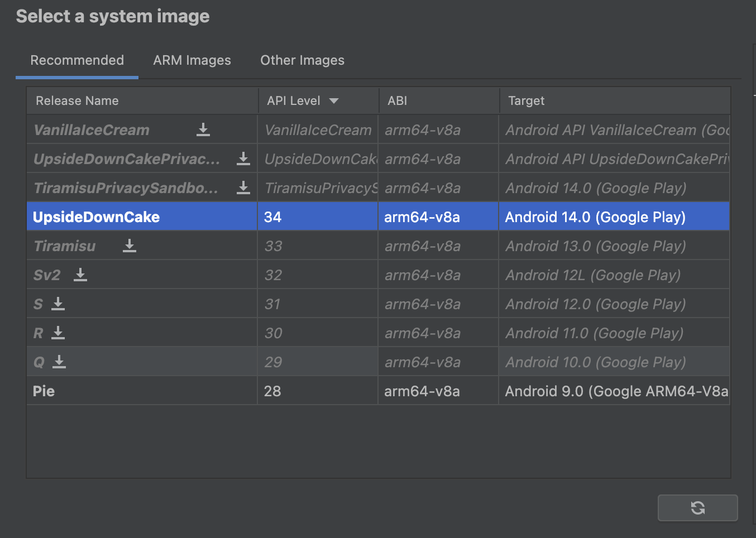Screen dimensions: 756x538
Task: Click the refresh images button
Action: 698,508
